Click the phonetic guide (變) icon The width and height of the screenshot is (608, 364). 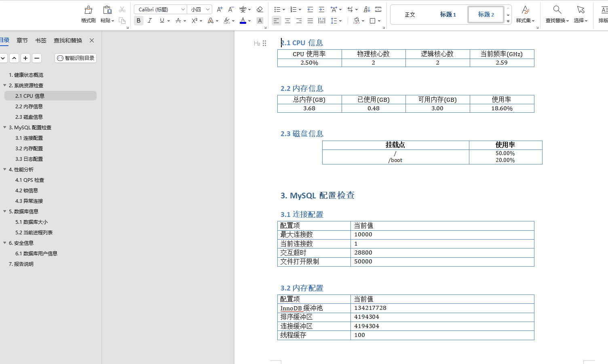tap(243, 9)
